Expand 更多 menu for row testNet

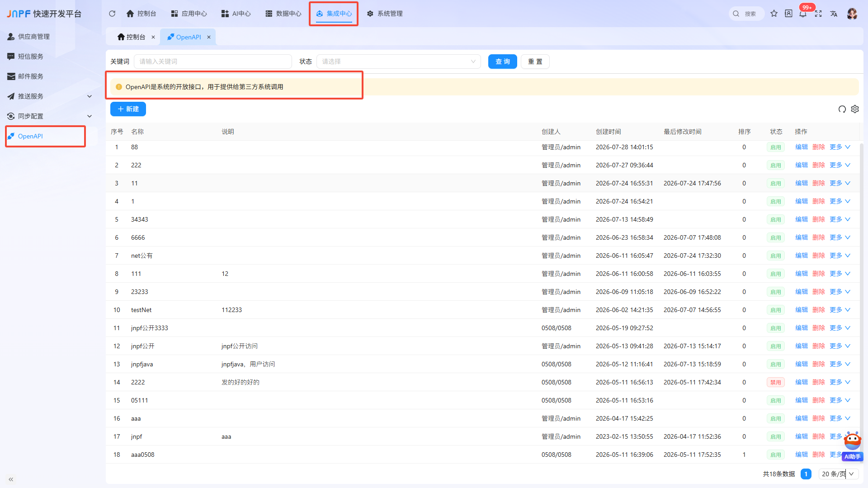coord(840,310)
